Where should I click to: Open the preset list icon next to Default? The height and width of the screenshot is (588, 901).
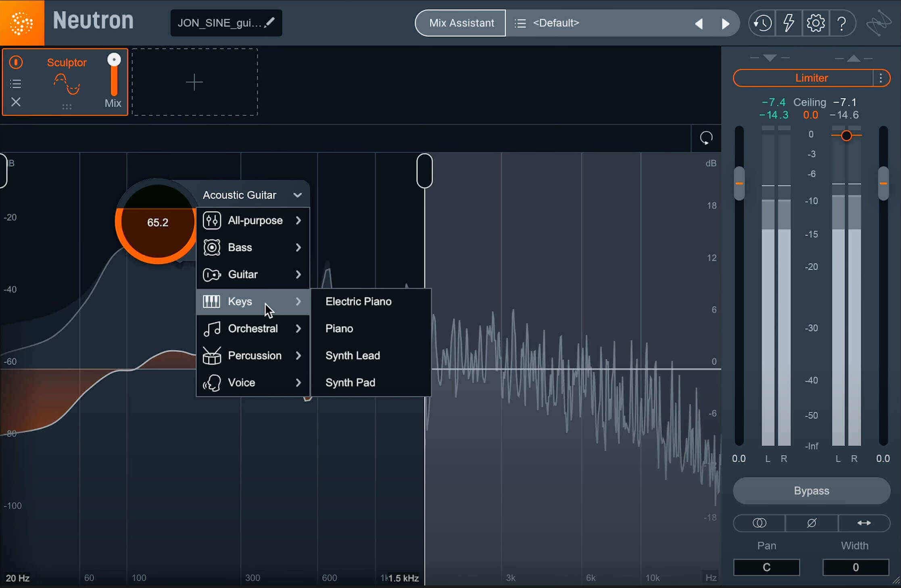(x=520, y=23)
